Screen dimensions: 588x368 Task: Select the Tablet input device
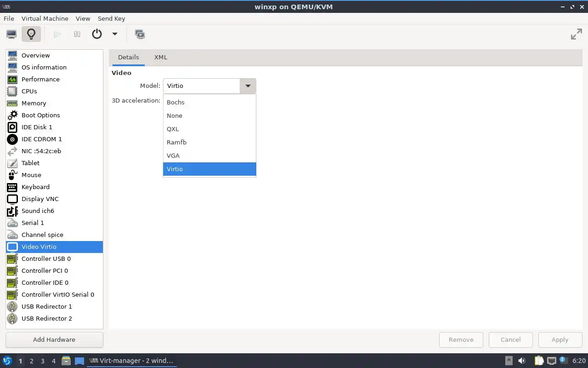tap(54, 163)
